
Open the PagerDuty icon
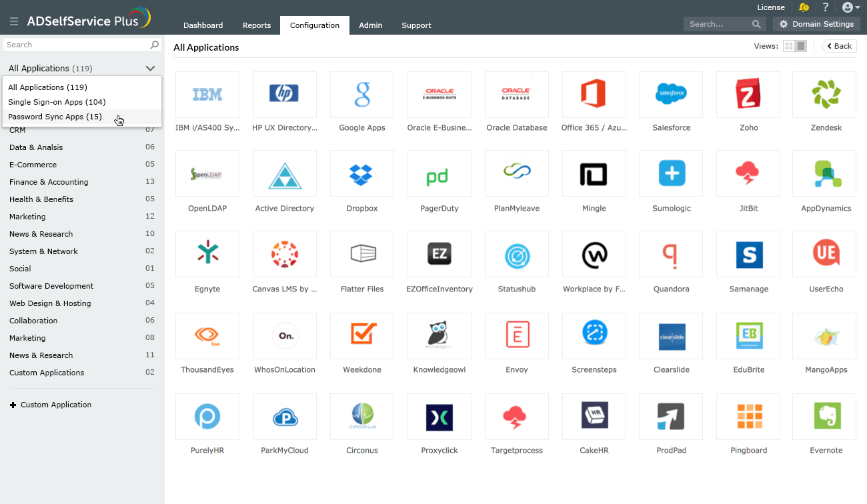pyautogui.click(x=440, y=174)
